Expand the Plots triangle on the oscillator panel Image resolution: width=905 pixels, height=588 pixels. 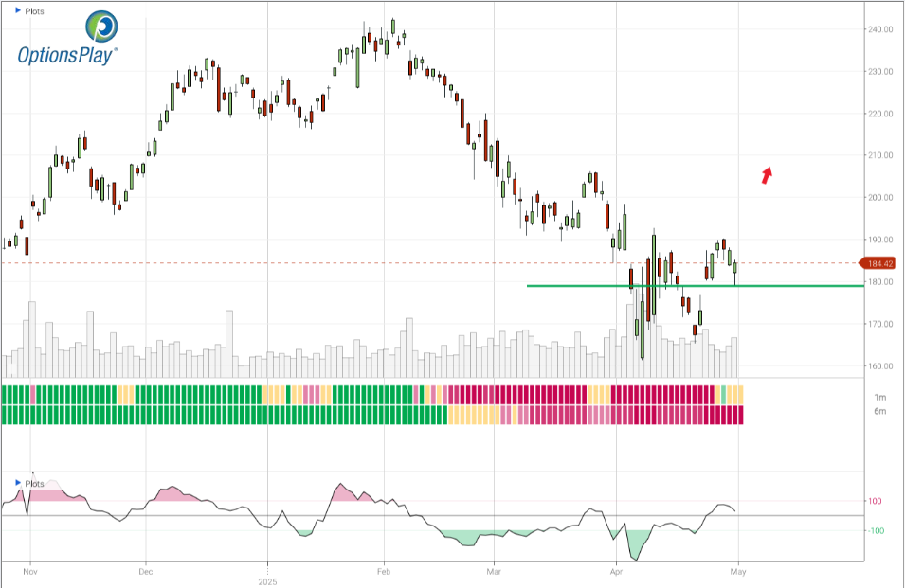coord(18,483)
